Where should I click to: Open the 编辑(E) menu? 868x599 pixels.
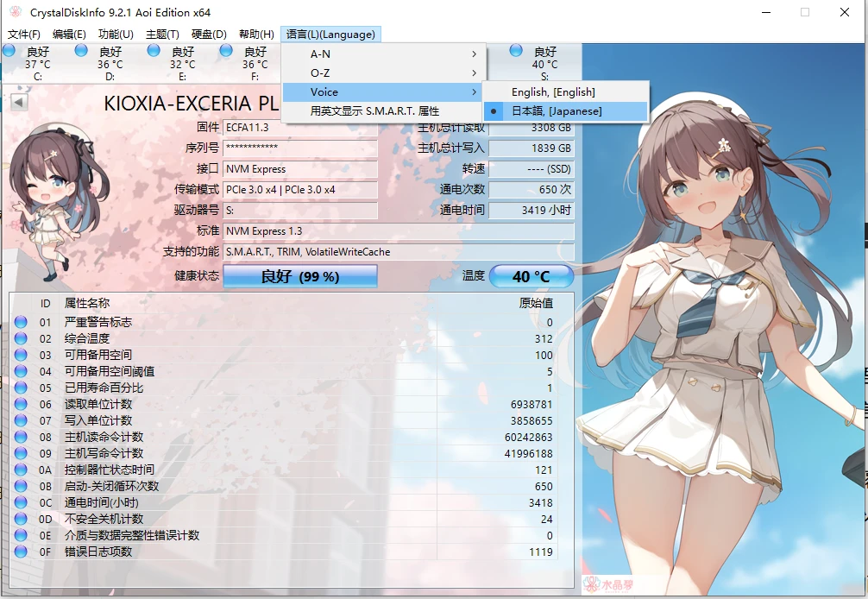[x=69, y=35]
